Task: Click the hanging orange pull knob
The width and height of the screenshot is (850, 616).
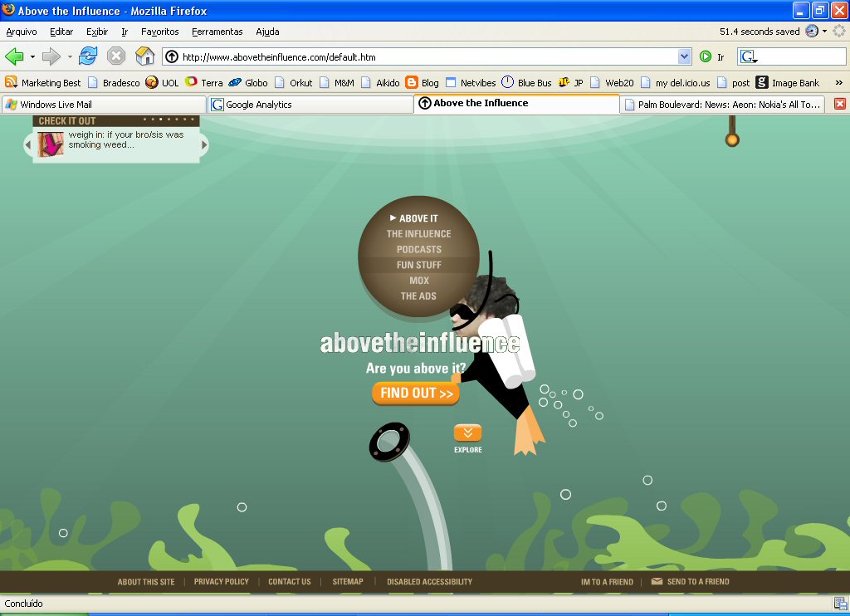Action: 732,140
